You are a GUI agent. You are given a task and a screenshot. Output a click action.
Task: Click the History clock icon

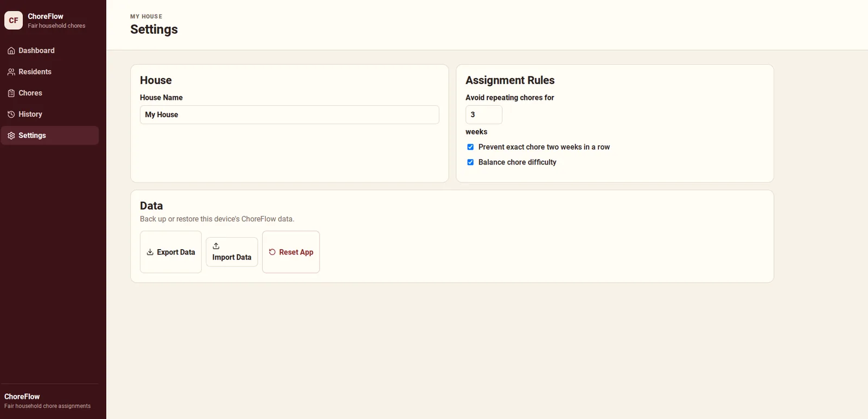11,114
